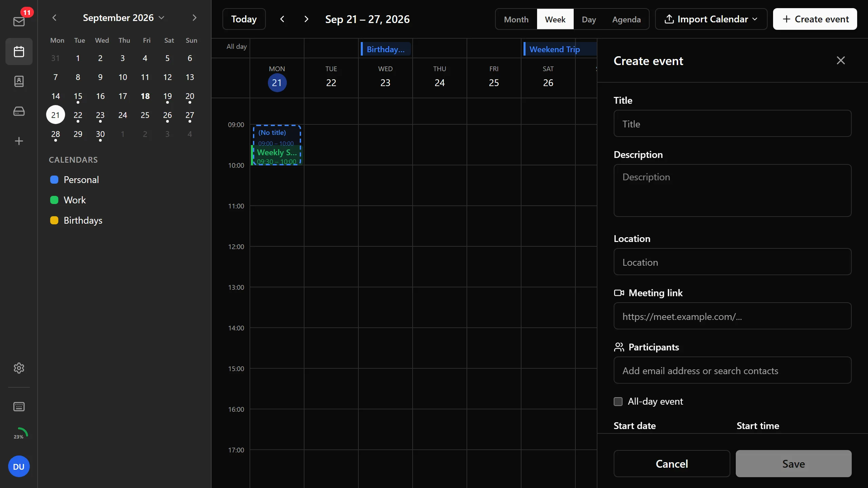Toggle Personal calendar color swatch
Screen dimensions: 868x488
[x=54, y=180]
